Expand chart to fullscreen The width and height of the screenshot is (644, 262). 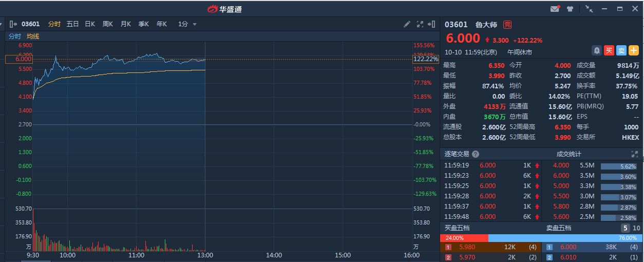(420, 24)
